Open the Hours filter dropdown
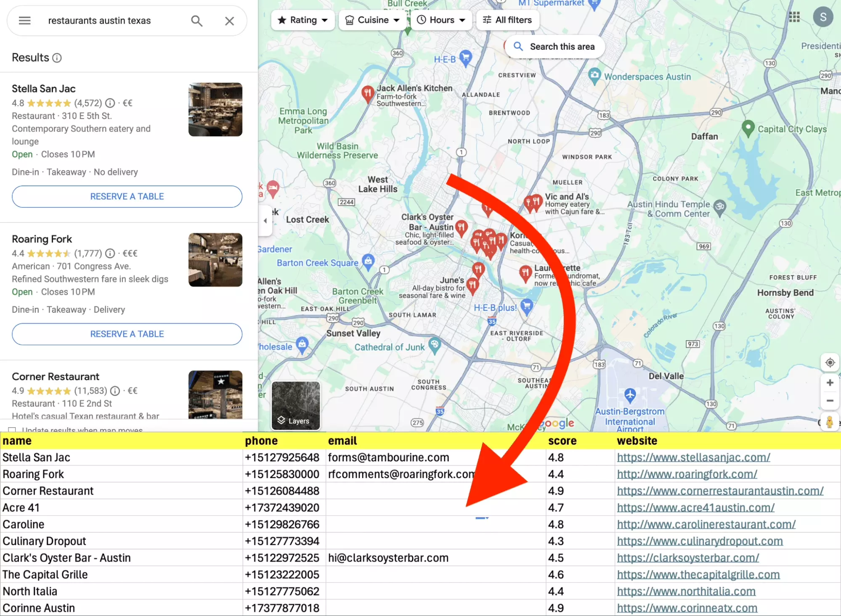 pyautogui.click(x=440, y=20)
